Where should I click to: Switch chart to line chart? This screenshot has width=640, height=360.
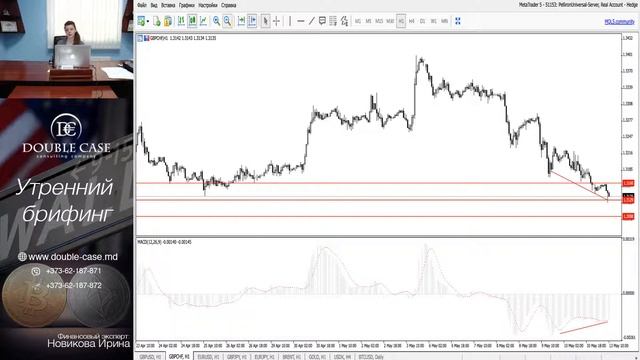click(203, 21)
